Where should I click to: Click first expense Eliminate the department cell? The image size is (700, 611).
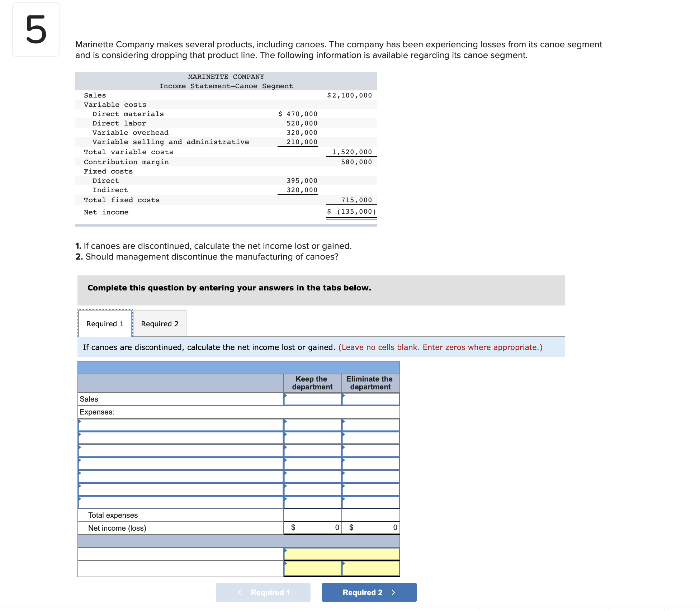pos(370,425)
